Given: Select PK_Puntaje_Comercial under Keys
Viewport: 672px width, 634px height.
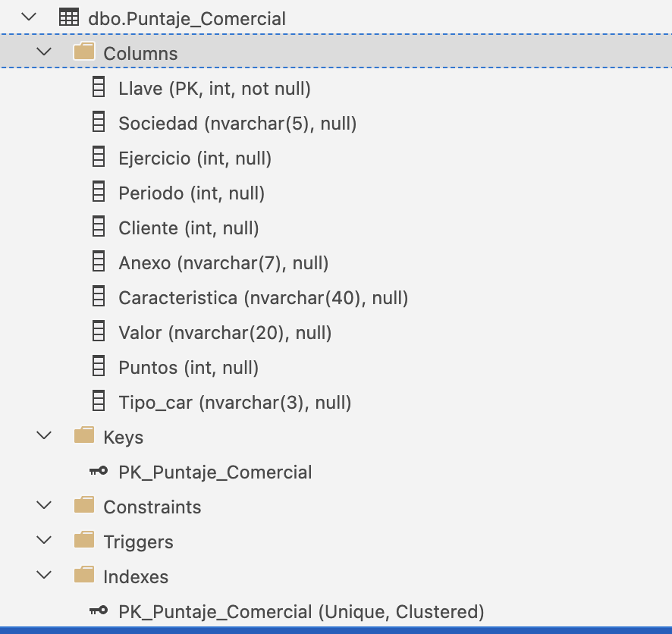Looking at the screenshot, I should pos(215,472).
